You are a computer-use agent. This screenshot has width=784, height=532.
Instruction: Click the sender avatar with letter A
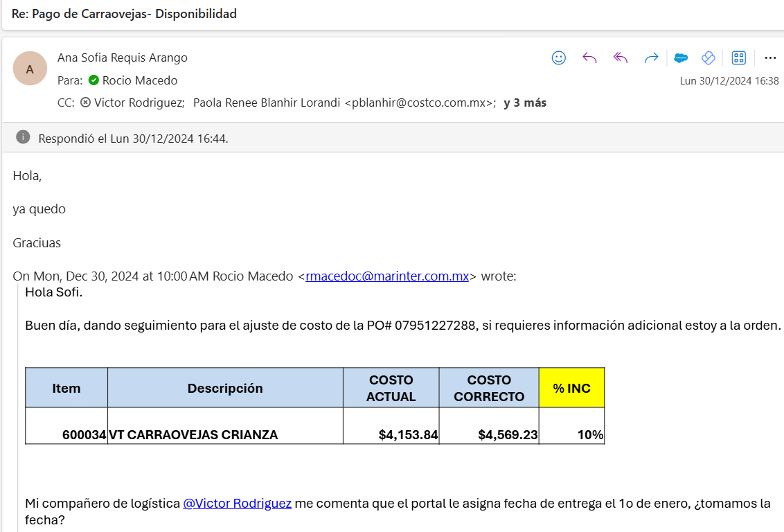pos(30,69)
